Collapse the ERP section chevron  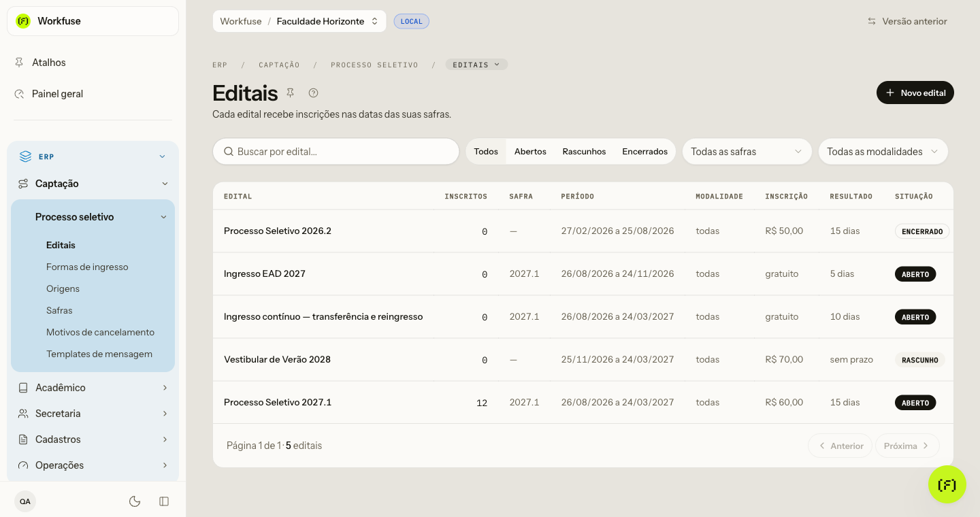click(x=163, y=156)
